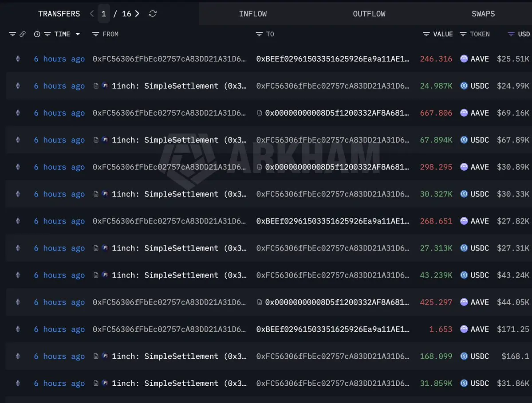Image resolution: width=532 pixels, height=403 pixels.
Task: Click the USD amount $31.86K
Action: coord(513,383)
